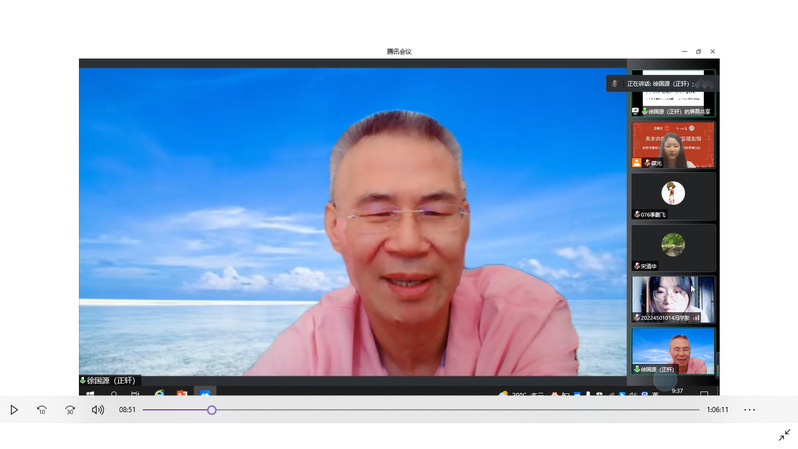This screenshot has width=798, height=449.
Task: Select the girl with glasses video tile
Action: (673, 300)
